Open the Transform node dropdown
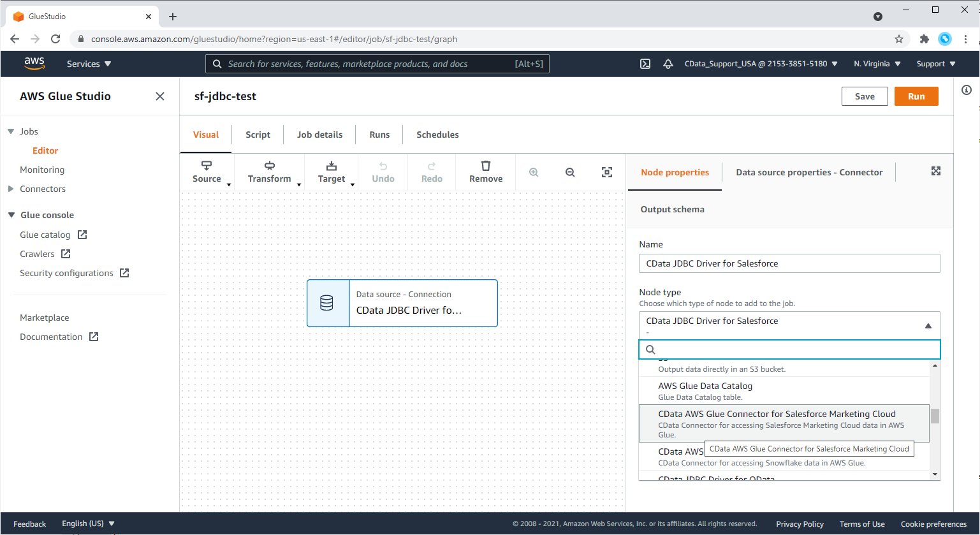 pos(270,172)
